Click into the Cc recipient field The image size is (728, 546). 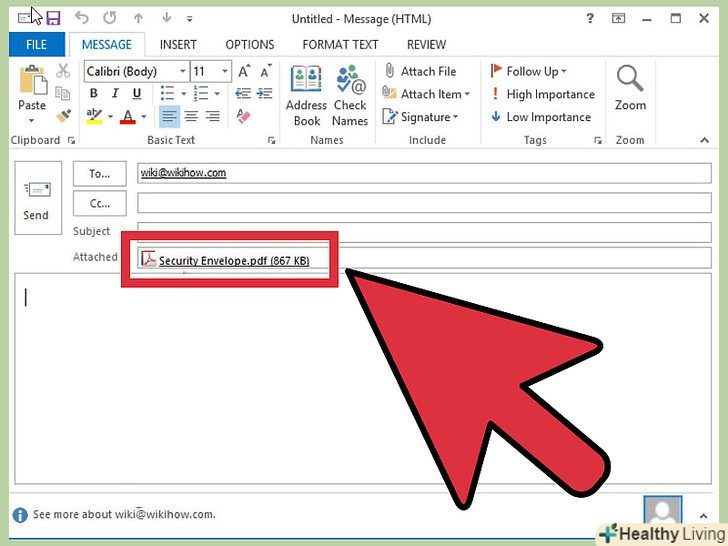[x=424, y=203]
